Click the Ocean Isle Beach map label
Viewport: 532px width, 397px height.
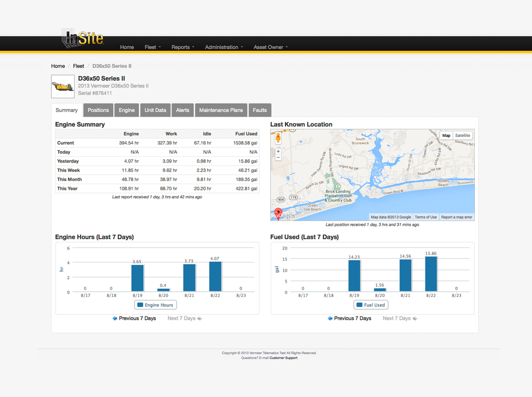[312, 208]
